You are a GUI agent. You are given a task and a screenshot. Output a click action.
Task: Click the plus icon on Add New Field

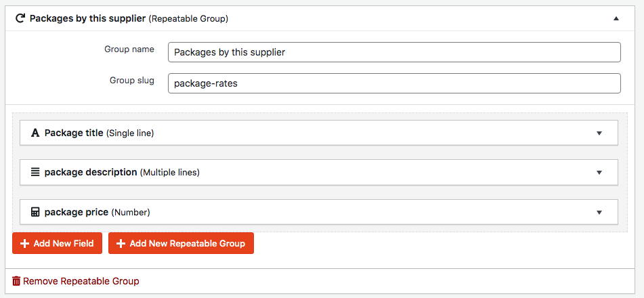[x=24, y=244]
